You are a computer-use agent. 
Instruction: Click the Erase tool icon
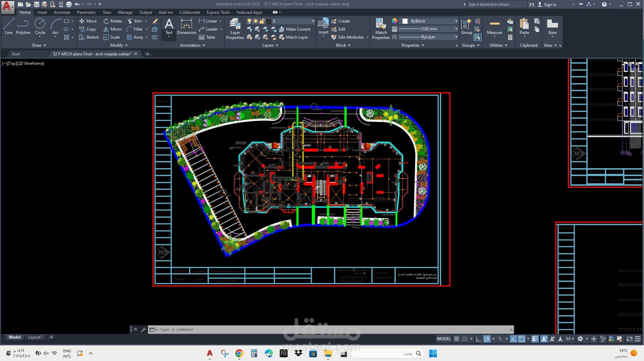pos(155,21)
